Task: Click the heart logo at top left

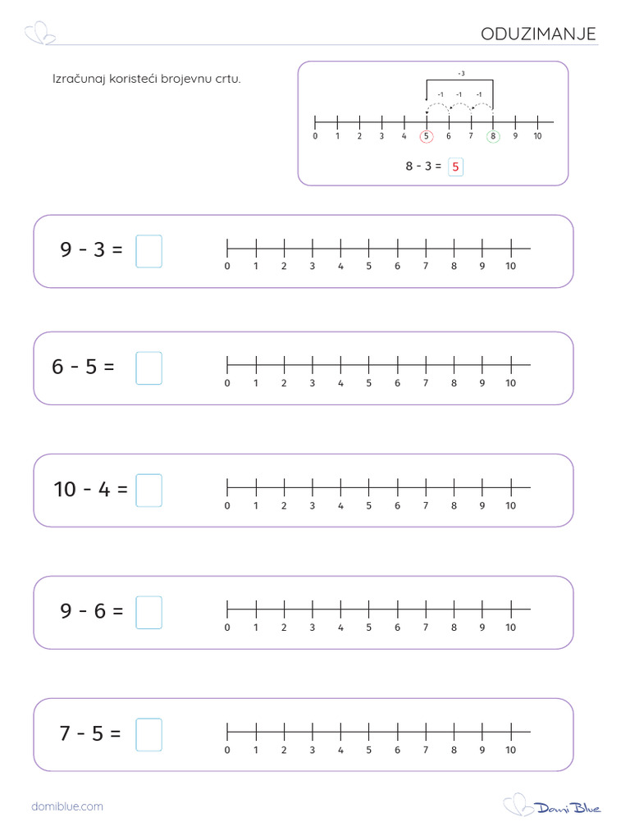Action: [x=40, y=33]
